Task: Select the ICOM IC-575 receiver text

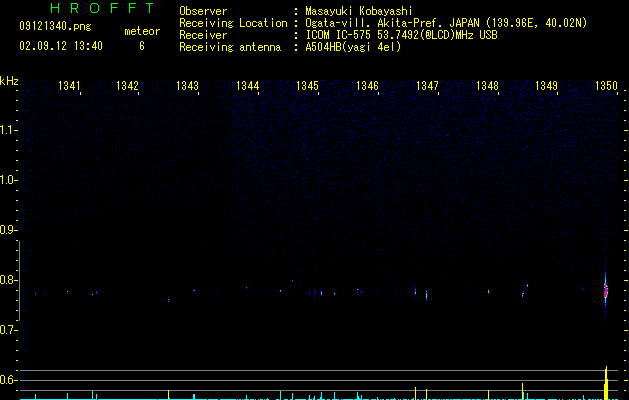Action: (x=401, y=35)
